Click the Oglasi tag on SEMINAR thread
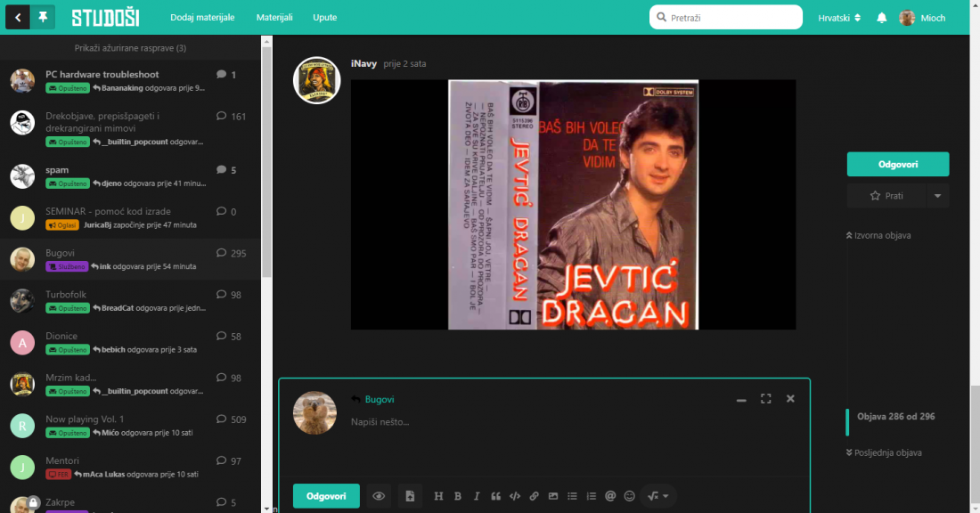This screenshot has height=513, width=980. [x=61, y=225]
